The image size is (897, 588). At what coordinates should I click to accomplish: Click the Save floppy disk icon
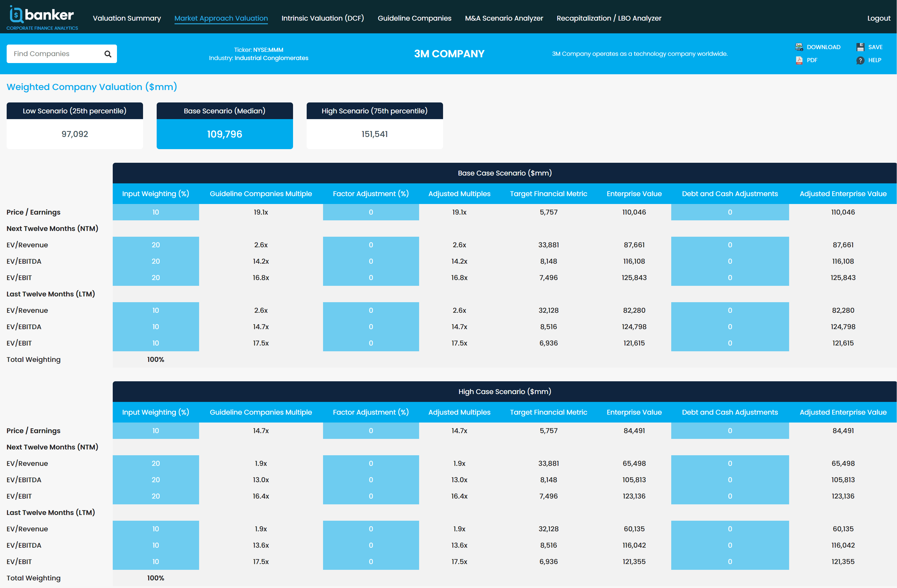860,47
